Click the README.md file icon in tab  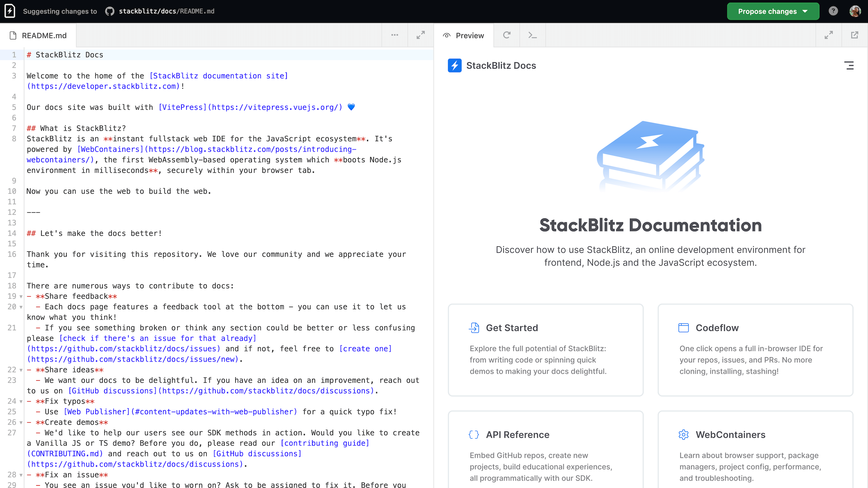pos(13,36)
